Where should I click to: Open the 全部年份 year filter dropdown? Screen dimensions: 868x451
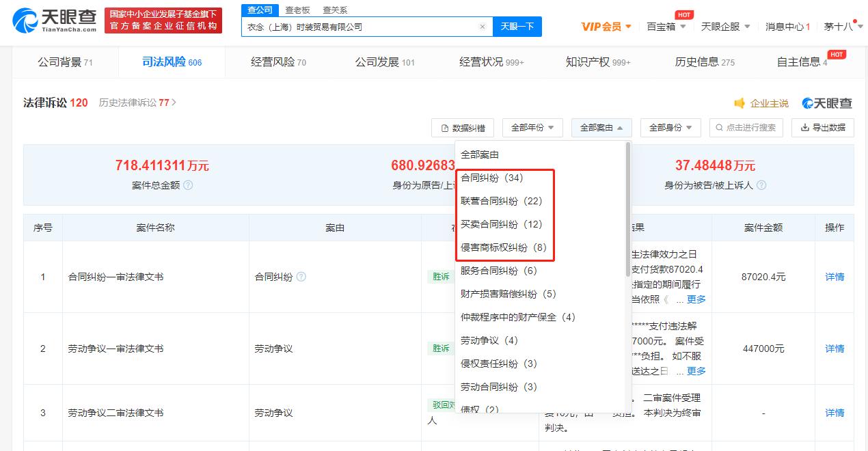(x=532, y=128)
